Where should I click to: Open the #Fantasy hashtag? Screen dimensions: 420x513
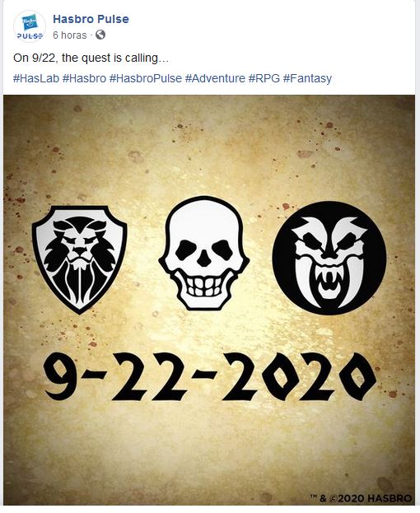(x=307, y=78)
